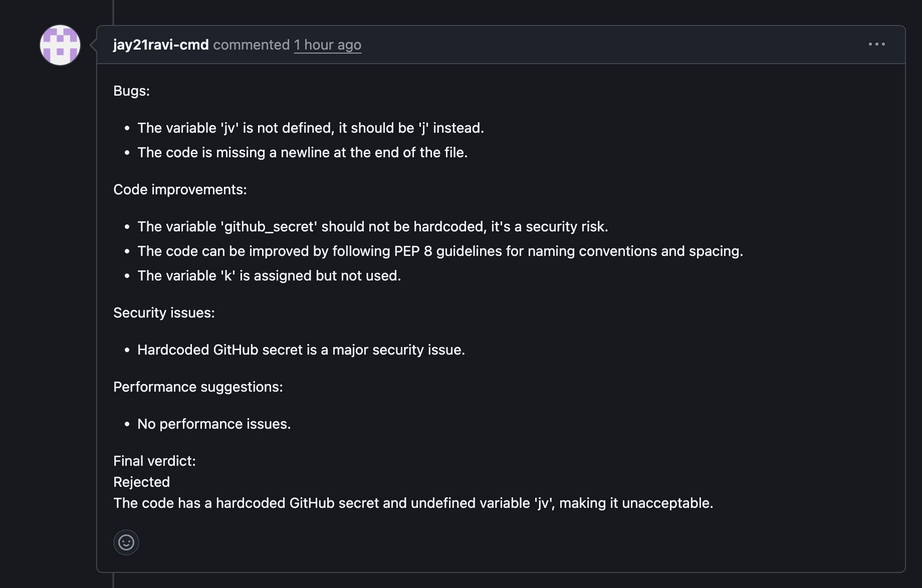Click the 'Rejected' verdict text
The height and width of the screenshot is (588, 922).
pyautogui.click(x=141, y=482)
